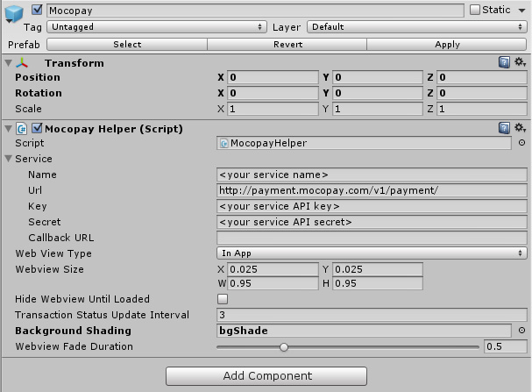Click the Web View Type label
Image resolution: width=532 pixels, height=392 pixels.
[x=53, y=253]
